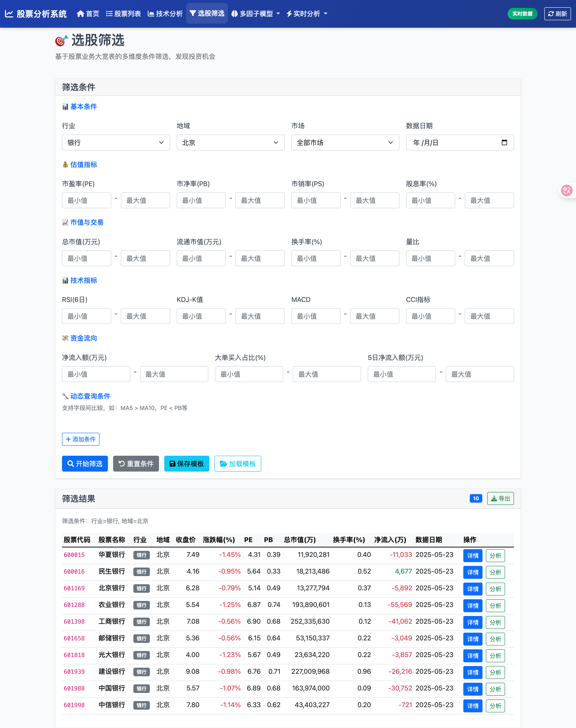Viewport: 576px width, 728px height.
Task: Go to the 技术分析 nav tab
Action: [x=165, y=14]
